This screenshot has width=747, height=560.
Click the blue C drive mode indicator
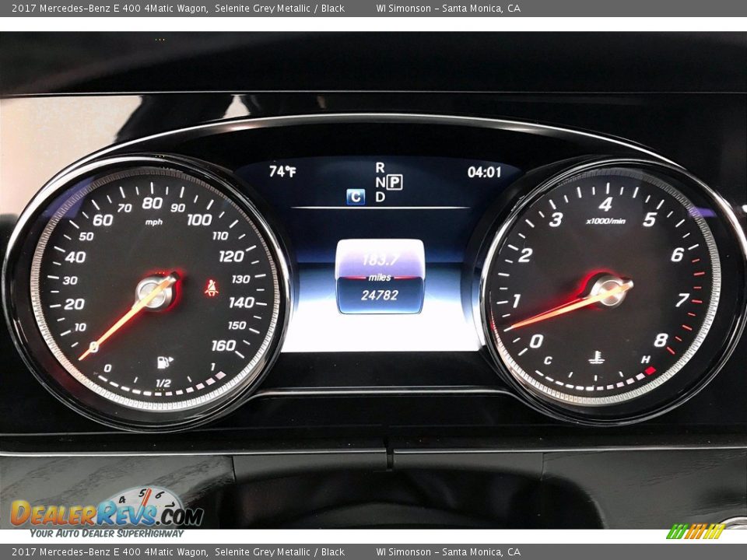click(x=356, y=197)
